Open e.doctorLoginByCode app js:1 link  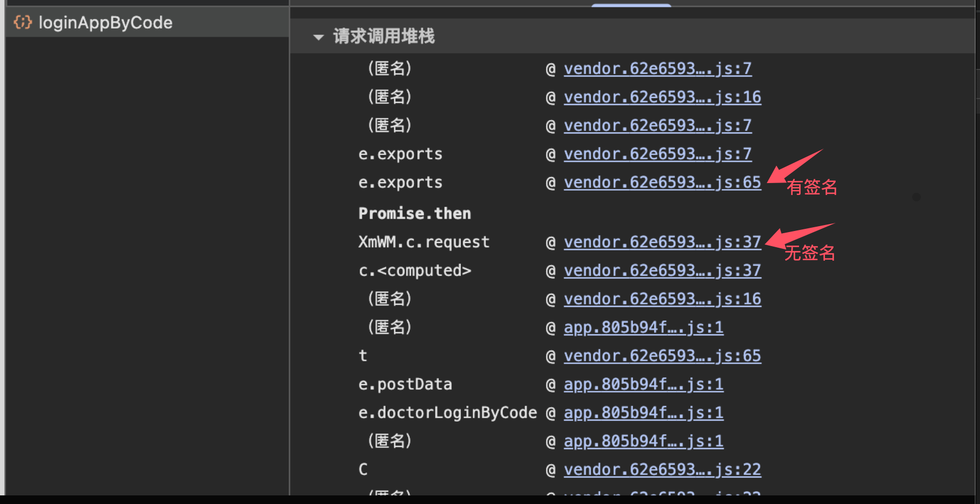click(x=643, y=414)
